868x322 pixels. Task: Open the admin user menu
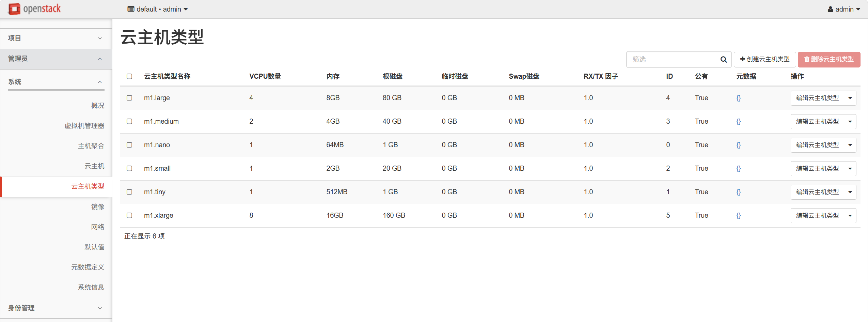pos(844,9)
